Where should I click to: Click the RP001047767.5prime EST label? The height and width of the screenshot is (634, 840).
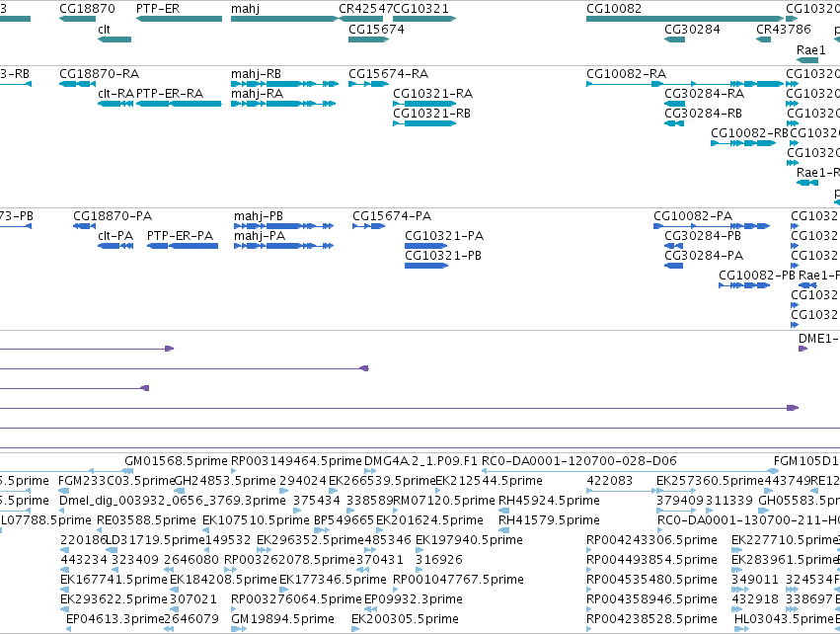[x=459, y=580]
